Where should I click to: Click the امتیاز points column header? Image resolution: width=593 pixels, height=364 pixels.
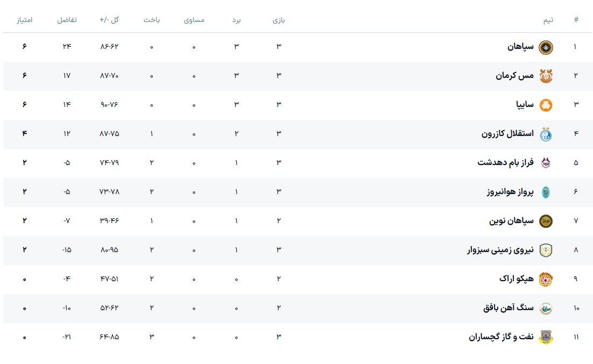click(24, 20)
